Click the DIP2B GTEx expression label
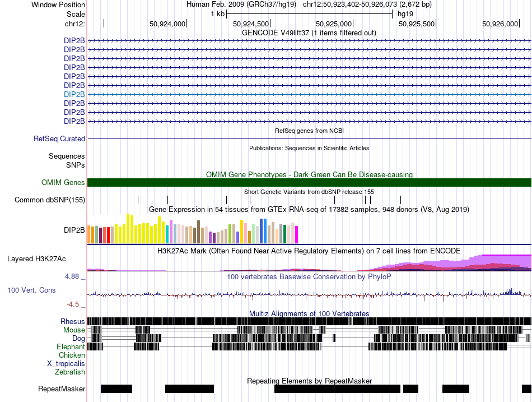The width and height of the screenshot is (532, 402). tap(74, 230)
